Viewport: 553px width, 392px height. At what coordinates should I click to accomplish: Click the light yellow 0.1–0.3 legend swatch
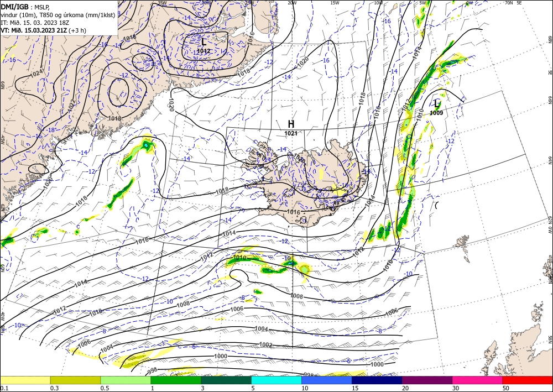(25, 380)
